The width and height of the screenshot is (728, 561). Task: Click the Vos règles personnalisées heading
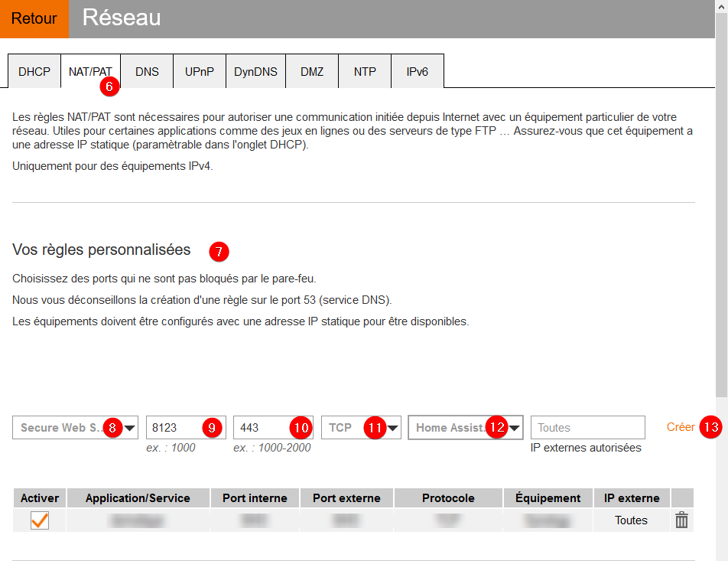[101, 250]
